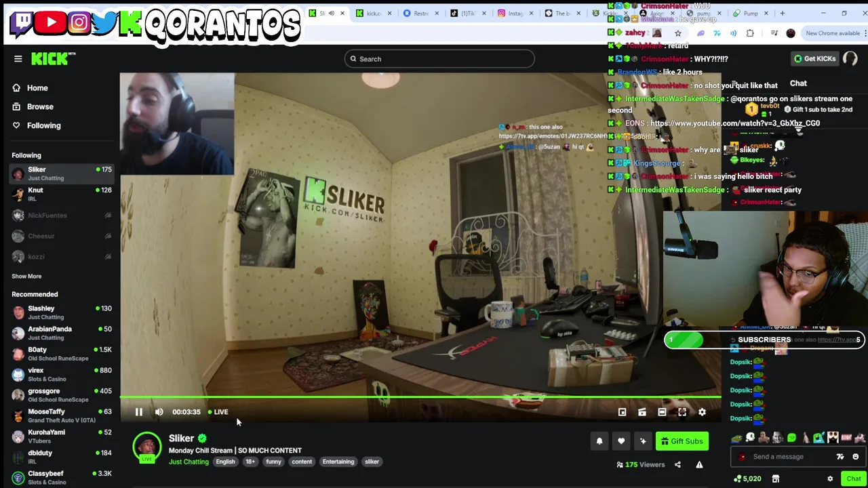
Task: Jump to LIVE indicator
Action: 218,412
